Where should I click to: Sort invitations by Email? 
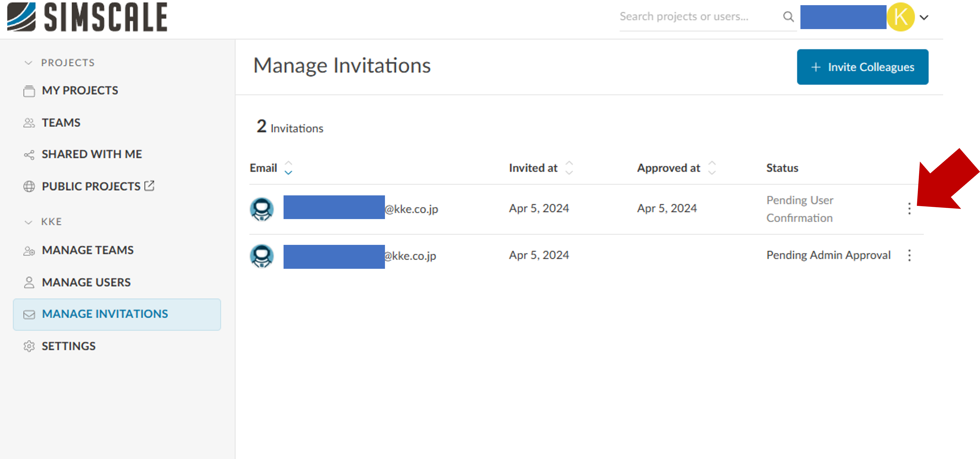coord(288,168)
